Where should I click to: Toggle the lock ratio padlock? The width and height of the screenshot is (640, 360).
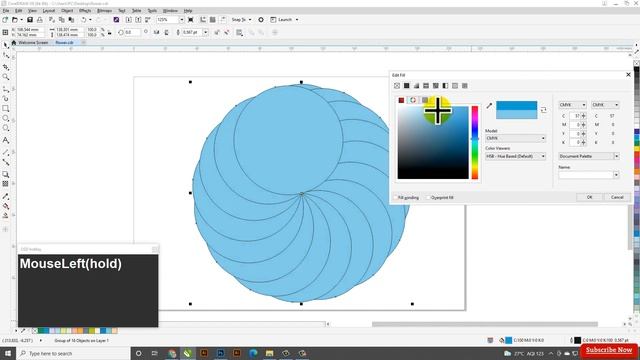pyautogui.click(x=110, y=32)
